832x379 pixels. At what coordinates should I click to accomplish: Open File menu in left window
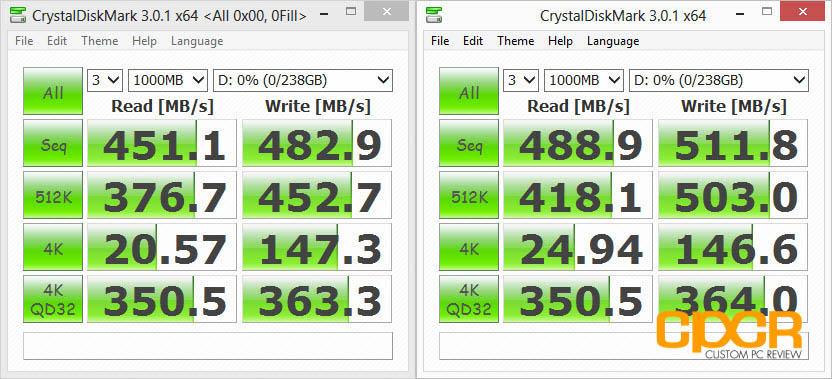[x=24, y=41]
